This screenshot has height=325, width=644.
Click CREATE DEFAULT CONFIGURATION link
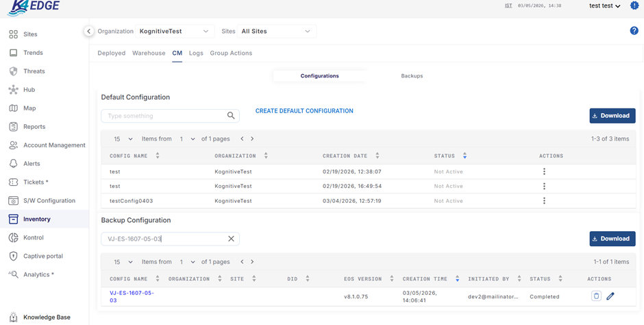coord(304,110)
